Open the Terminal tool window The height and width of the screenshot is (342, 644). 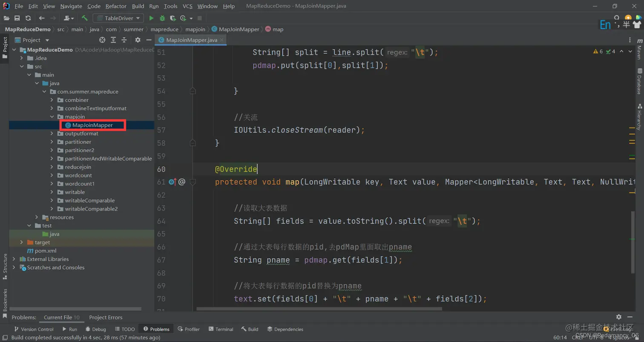coord(221,329)
